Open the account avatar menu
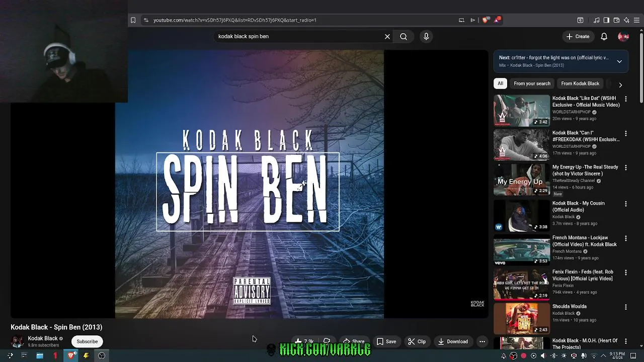 point(623,36)
